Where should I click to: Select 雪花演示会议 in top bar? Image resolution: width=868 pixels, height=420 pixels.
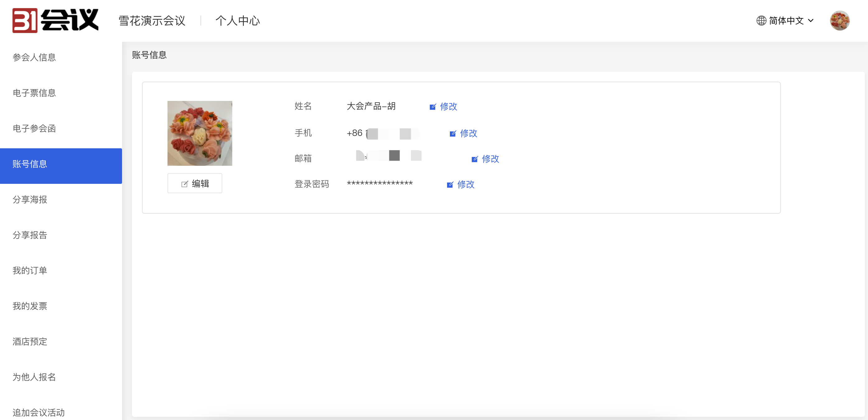(x=152, y=21)
